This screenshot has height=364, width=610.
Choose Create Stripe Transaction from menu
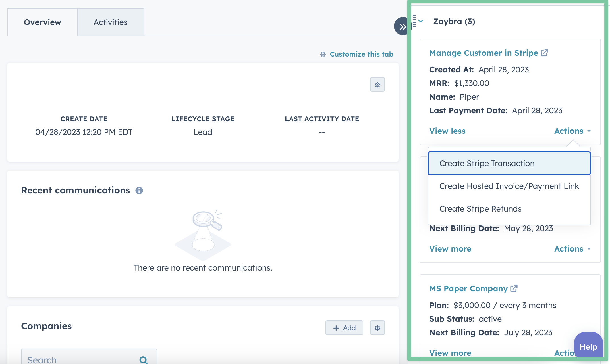pyautogui.click(x=487, y=163)
